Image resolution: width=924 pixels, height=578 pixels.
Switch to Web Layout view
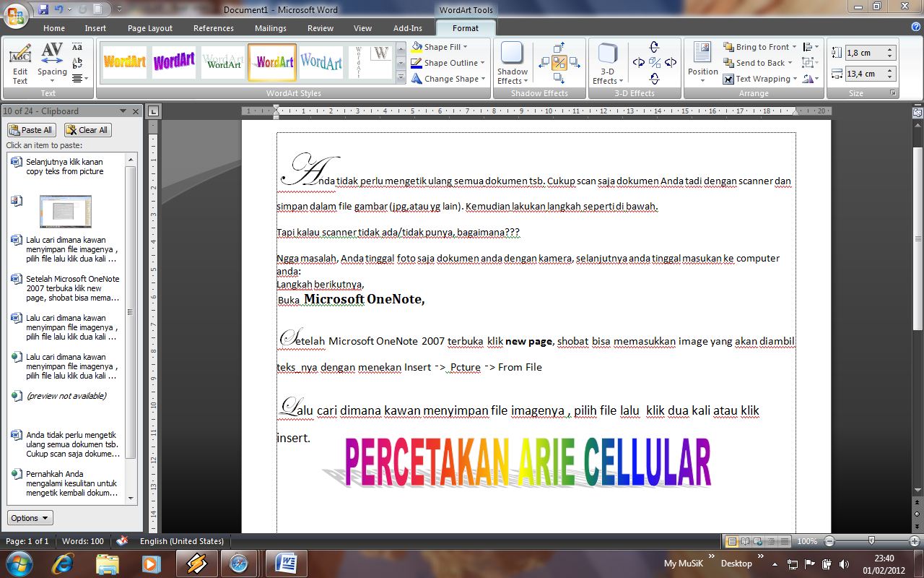pos(757,541)
